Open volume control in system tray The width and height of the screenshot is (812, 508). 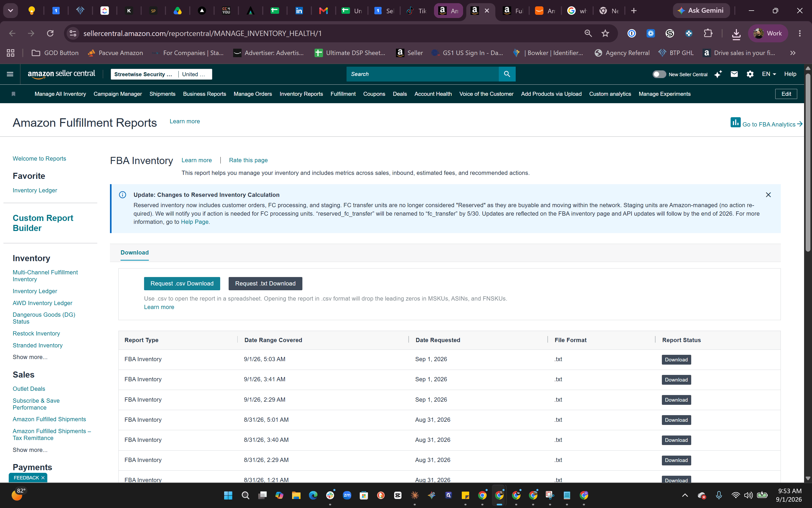pyautogui.click(x=748, y=495)
